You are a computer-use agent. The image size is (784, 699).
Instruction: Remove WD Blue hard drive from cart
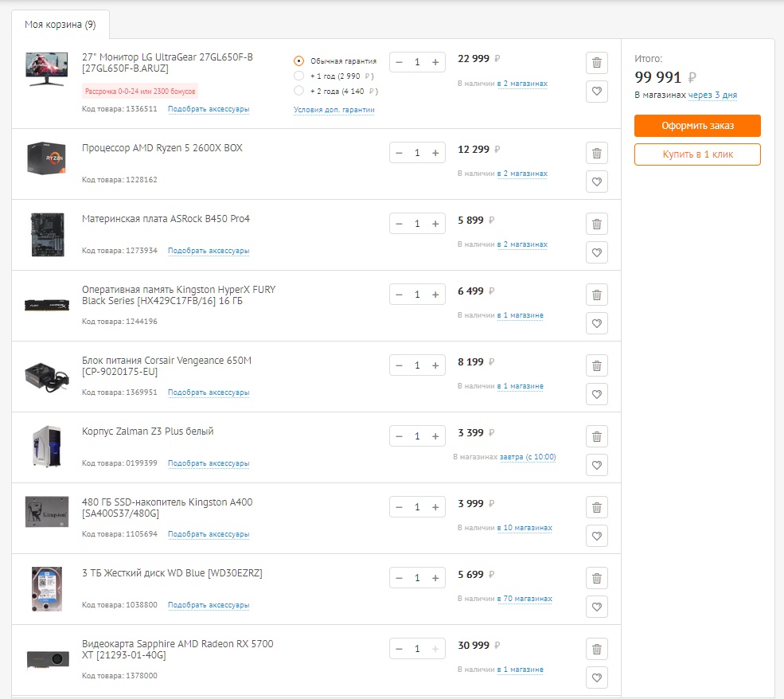(x=596, y=579)
